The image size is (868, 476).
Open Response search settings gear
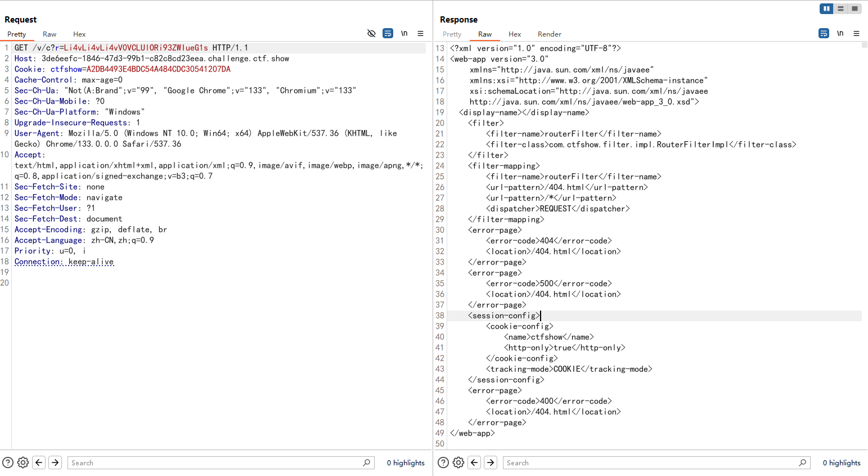coord(458,462)
